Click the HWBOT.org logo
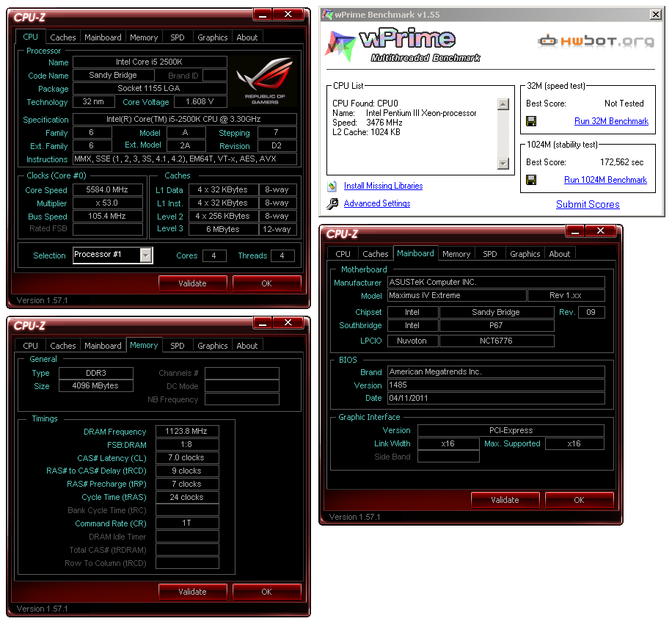Image resolution: width=672 pixels, height=624 pixels. point(596,41)
